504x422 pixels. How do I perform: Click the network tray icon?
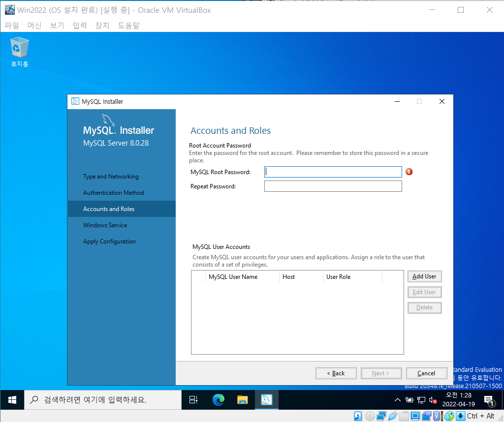click(421, 400)
